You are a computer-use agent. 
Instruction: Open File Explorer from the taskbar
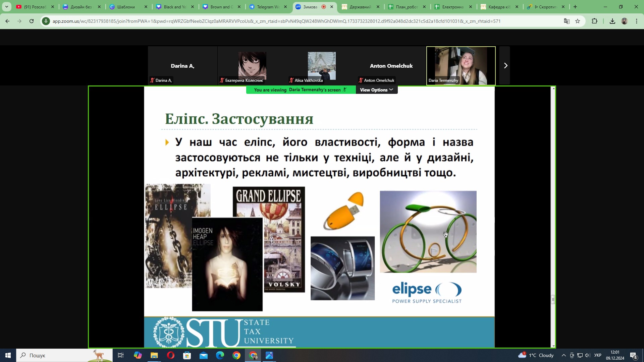click(x=154, y=355)
